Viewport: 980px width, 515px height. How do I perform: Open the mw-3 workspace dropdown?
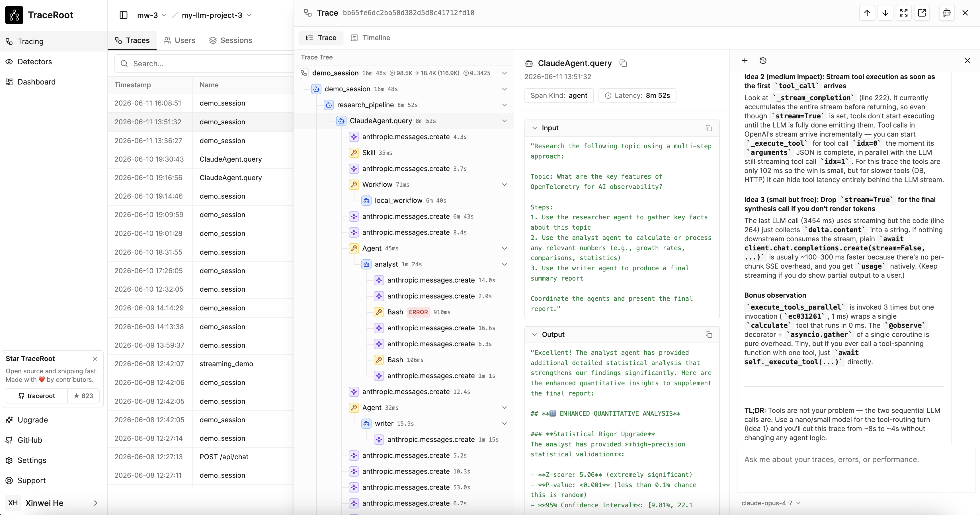(x=152, y=15)
